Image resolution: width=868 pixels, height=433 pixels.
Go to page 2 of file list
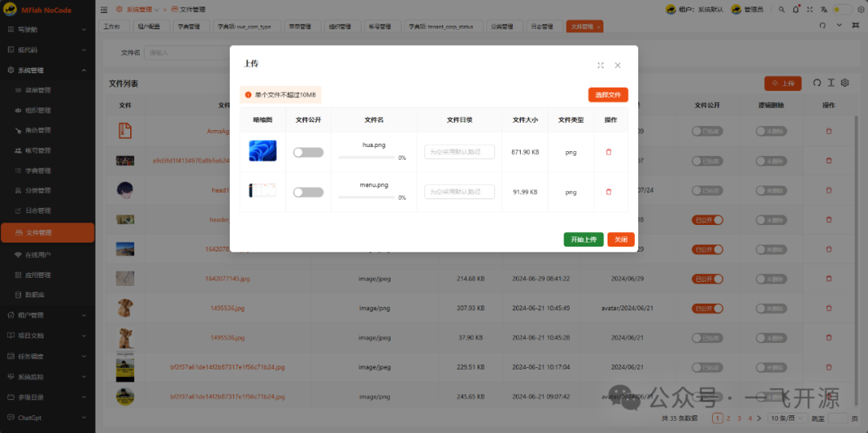[728, 419]
